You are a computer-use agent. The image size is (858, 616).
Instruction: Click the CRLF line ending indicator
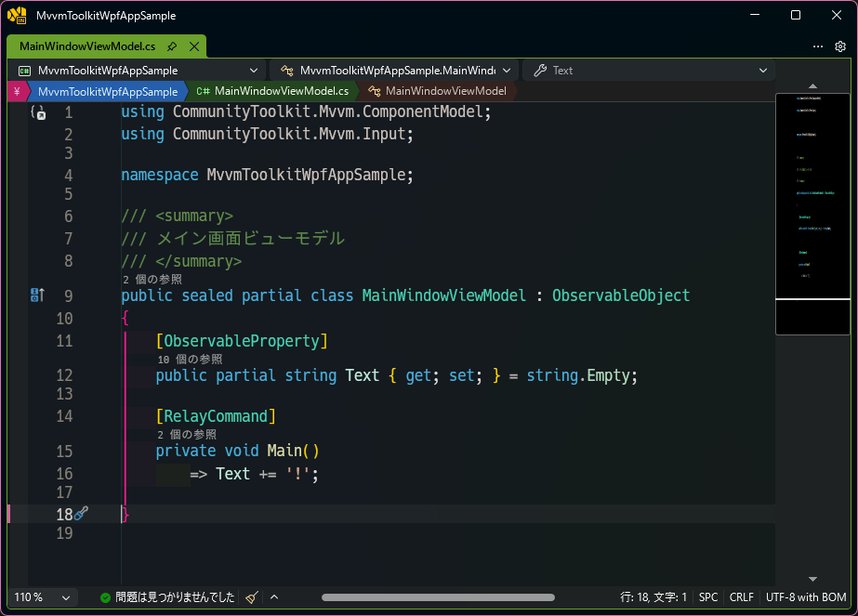(x=742, y=597)
